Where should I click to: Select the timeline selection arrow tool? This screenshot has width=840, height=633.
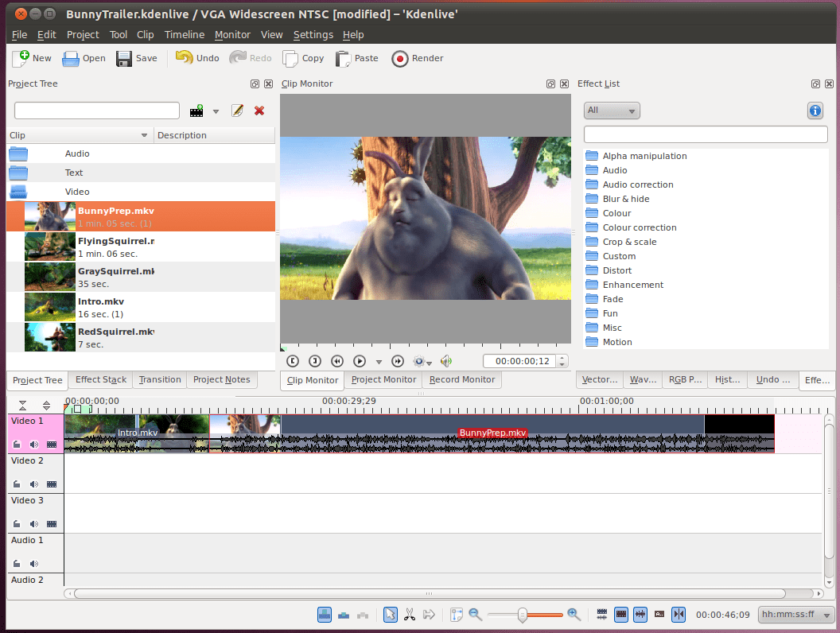(x=390, y=614)
